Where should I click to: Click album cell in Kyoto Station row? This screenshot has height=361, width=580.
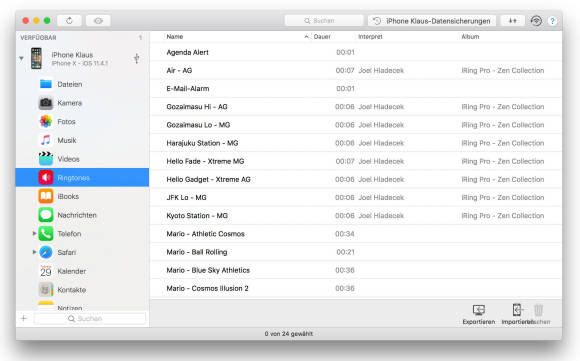click(x=502, y=216)
